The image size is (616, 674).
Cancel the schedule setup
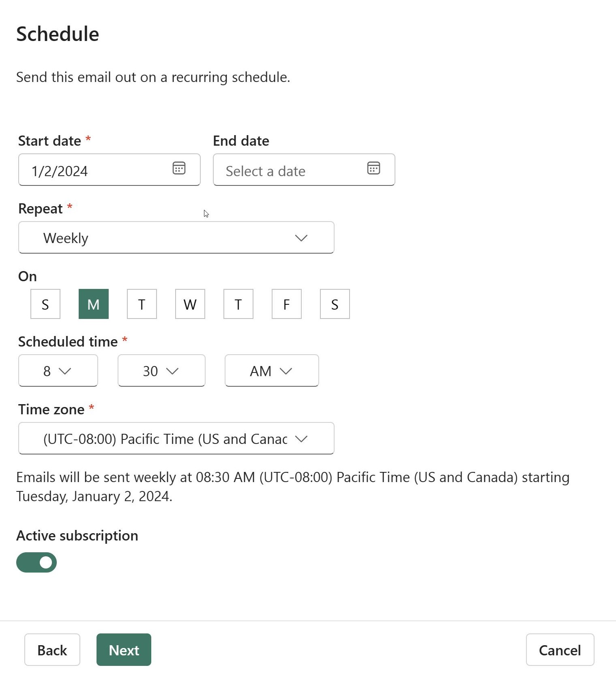pyautogui.click(x=560, y=650)
